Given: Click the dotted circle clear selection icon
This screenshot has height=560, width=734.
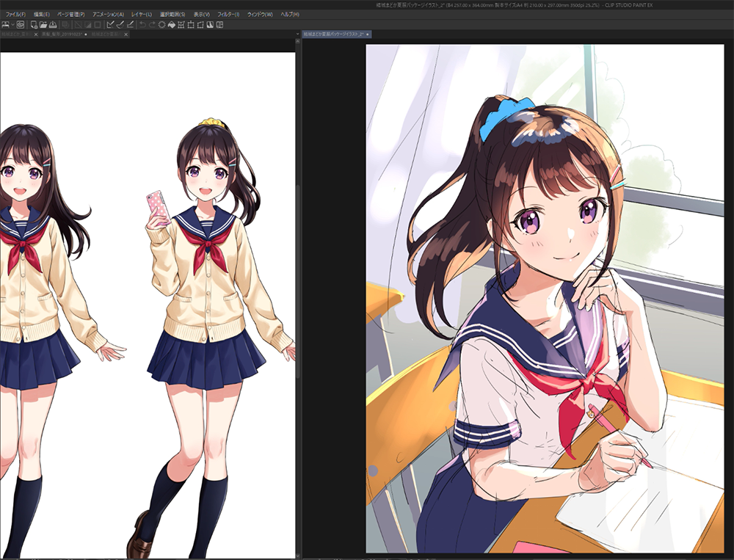Looking at the screenshot, I should [161, 24].
